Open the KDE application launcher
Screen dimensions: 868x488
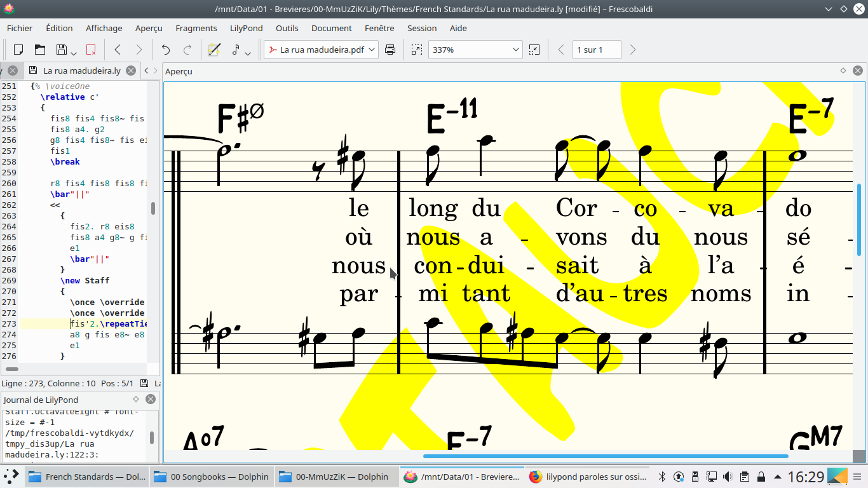click(11, 477)
